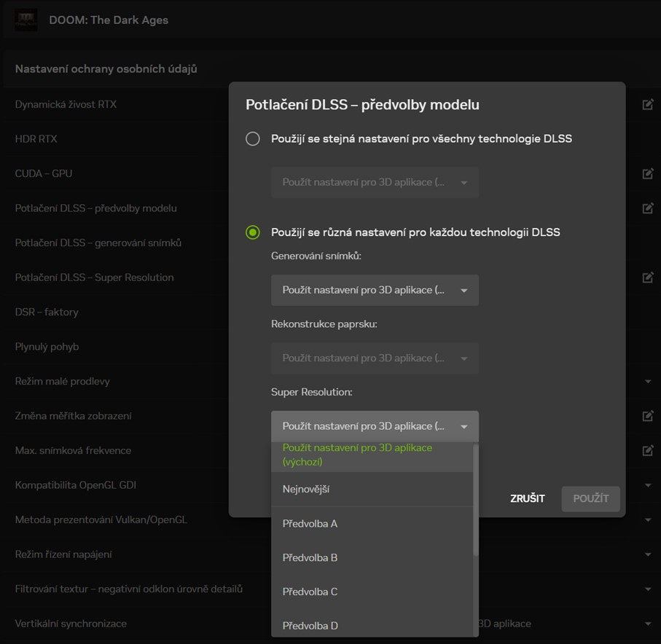The image size is (661, 644).
Task: Click the 'Plynulý pohyb' setting text
Action: click(x=47, y=347)
